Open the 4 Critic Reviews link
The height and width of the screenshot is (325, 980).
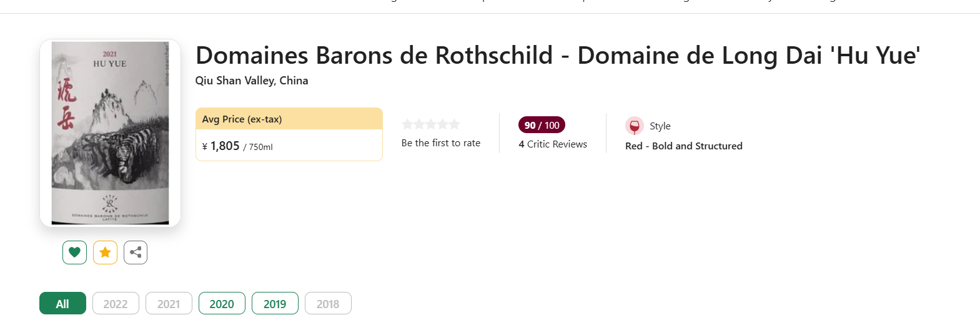click(553, 144)
